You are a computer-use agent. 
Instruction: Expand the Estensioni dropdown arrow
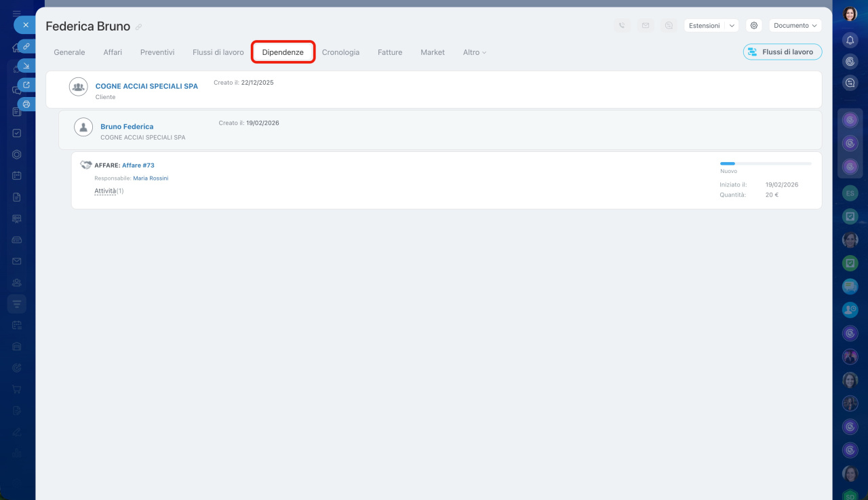[732, 25]
